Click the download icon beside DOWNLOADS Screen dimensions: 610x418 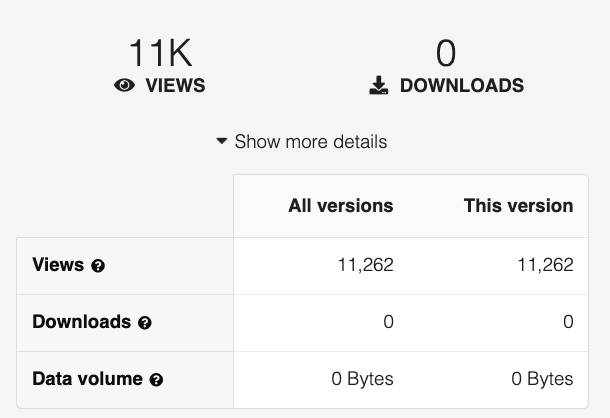click(378, 86)
